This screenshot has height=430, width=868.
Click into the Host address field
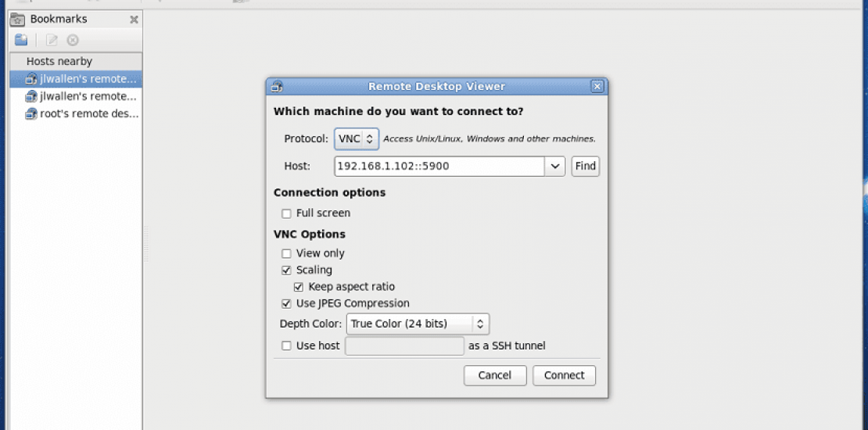tap(438, 166)
